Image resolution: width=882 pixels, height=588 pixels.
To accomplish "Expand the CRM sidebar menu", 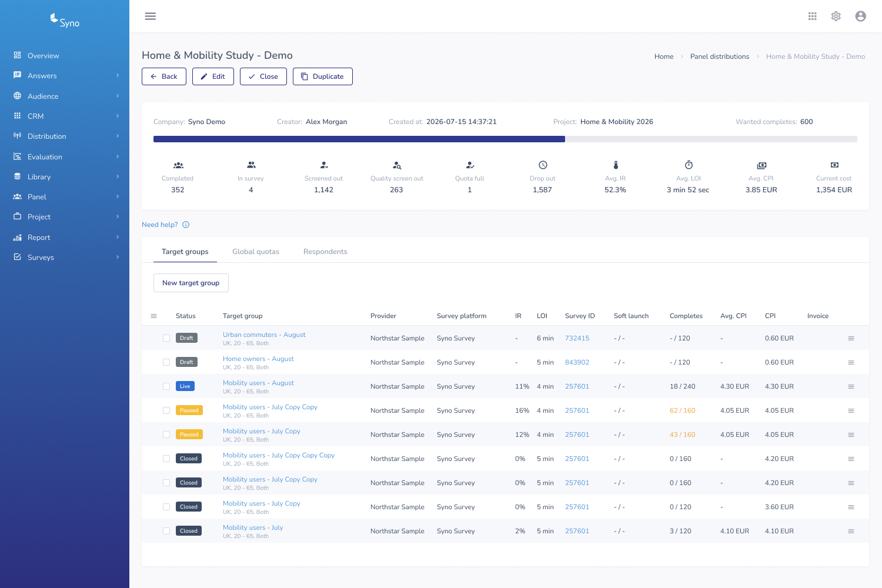I will tap(65, 116).
